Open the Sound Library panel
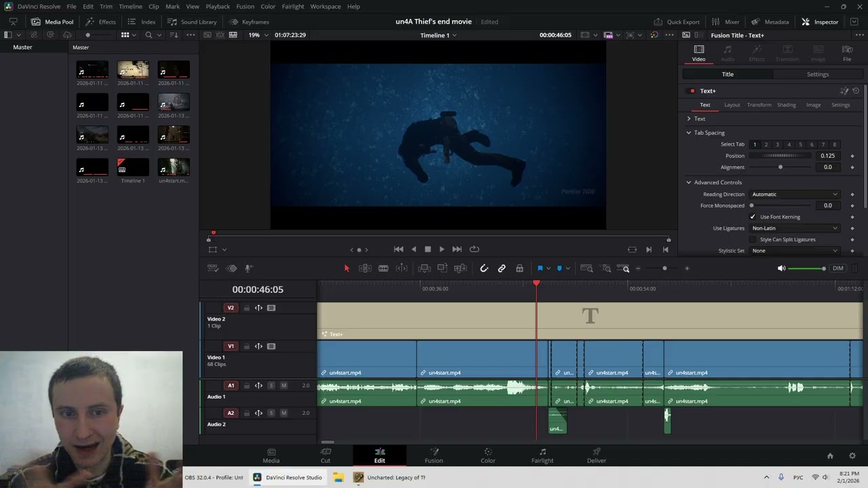This screenshot has height=488, width=868. [x=192, y=22]
